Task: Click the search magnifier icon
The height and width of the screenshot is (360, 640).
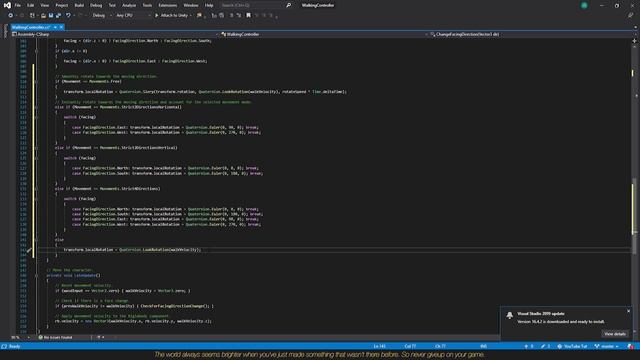Action: [288, 5]
